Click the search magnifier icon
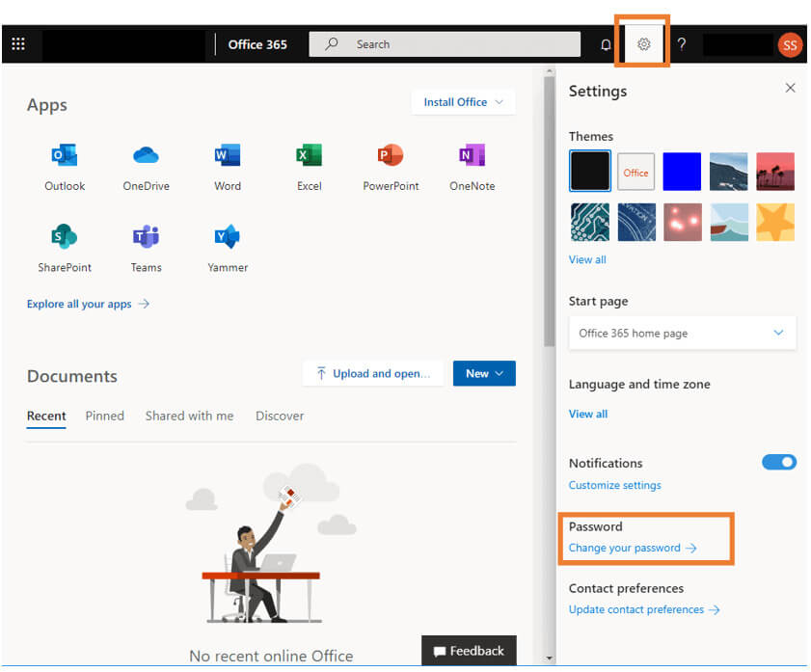811x672 pixels. [332, 44]
